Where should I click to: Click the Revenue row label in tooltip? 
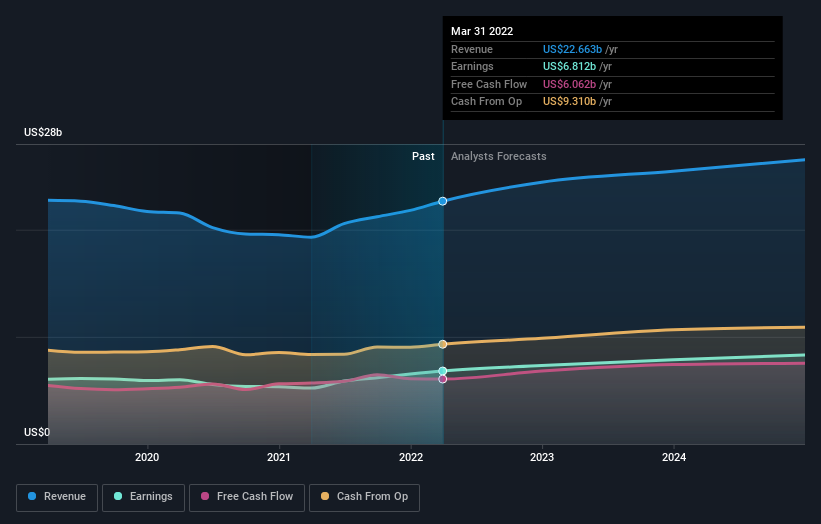[x=472, y=49]
